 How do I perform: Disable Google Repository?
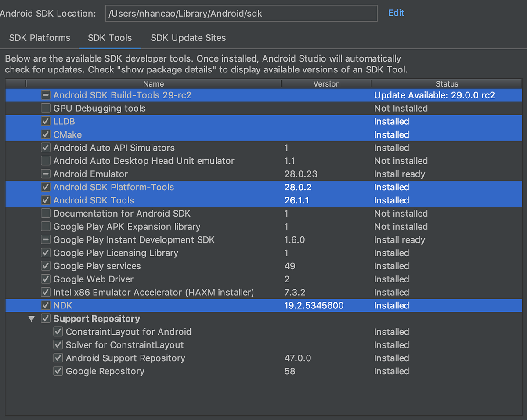click(58, 371)
